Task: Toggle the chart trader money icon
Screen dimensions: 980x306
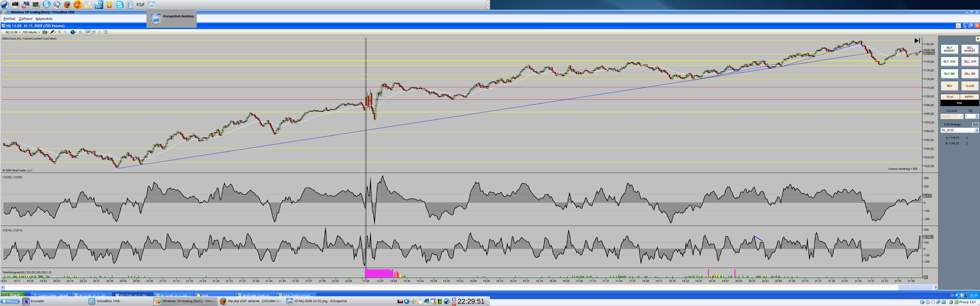Action: tap(88, 32)
